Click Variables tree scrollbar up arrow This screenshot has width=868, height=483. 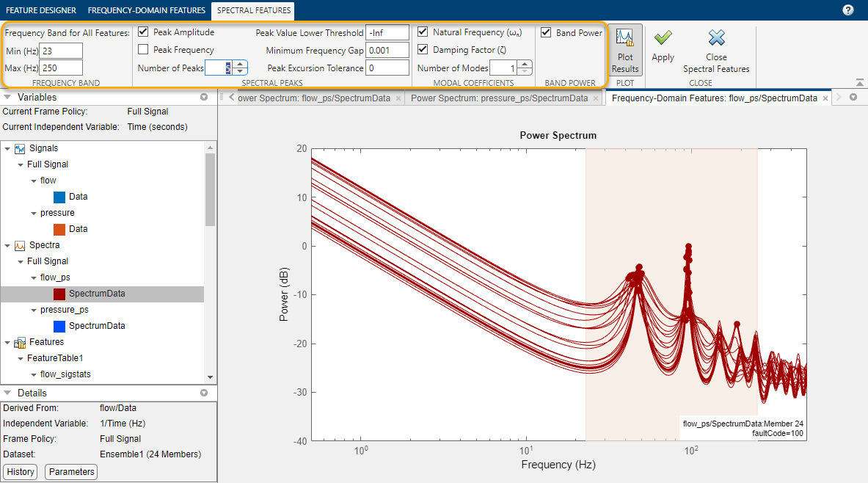(x=210, y=148)
